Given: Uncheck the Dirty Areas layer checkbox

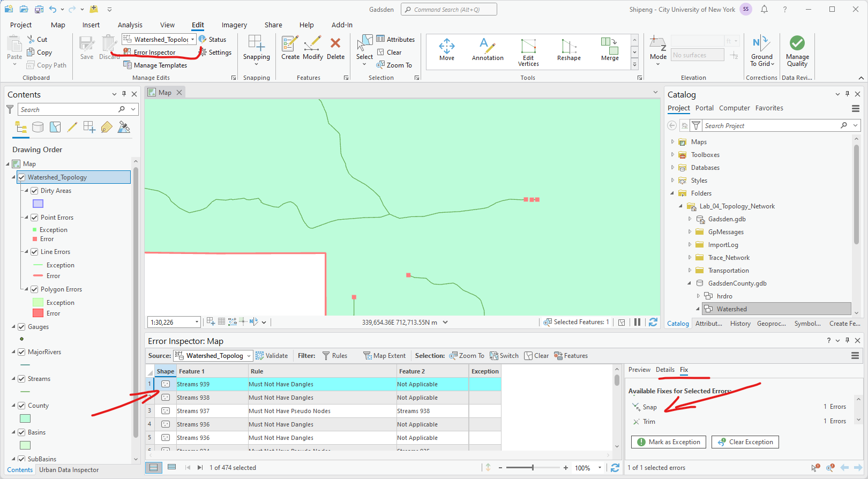Looking at the screenshot, I should click(34, 191).
